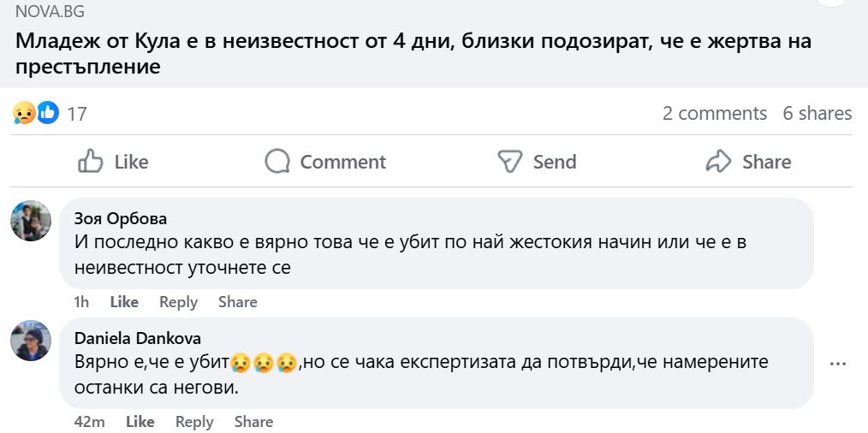Click the thumbs-up Like icon on the post
Image resolution: width=868 pixels, height=433 pixels.
click(91, 162)
